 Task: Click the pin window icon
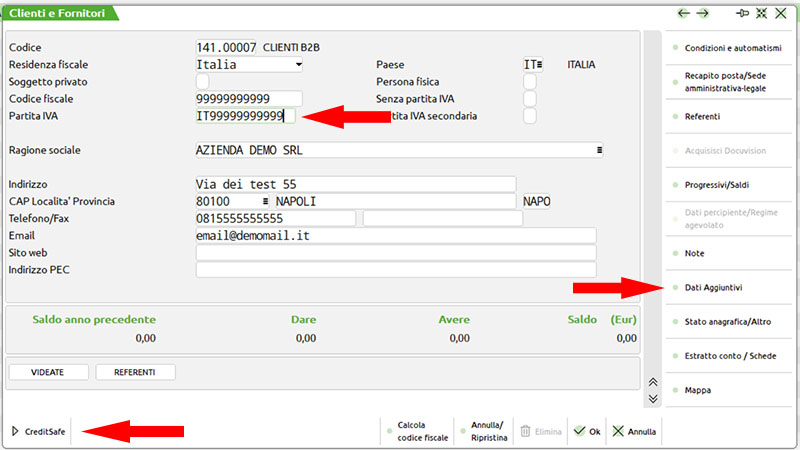pyautogui.click(x=742, y=13)
